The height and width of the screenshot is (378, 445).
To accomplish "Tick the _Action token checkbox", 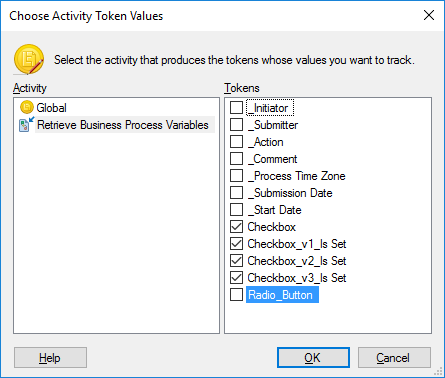I will click(x=236, y=142).
